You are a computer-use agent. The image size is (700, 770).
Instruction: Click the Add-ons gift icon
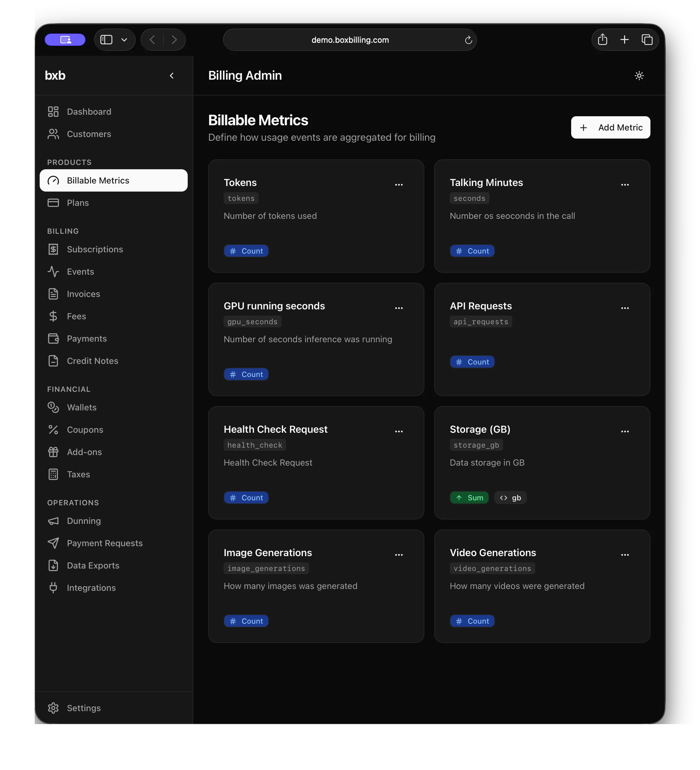click(54, 452)
